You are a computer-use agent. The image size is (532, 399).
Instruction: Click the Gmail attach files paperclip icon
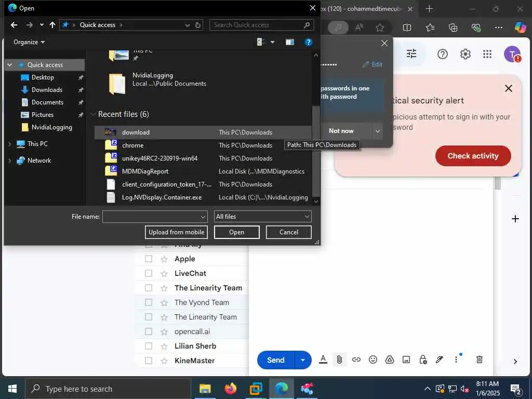[x=339, y=360]
